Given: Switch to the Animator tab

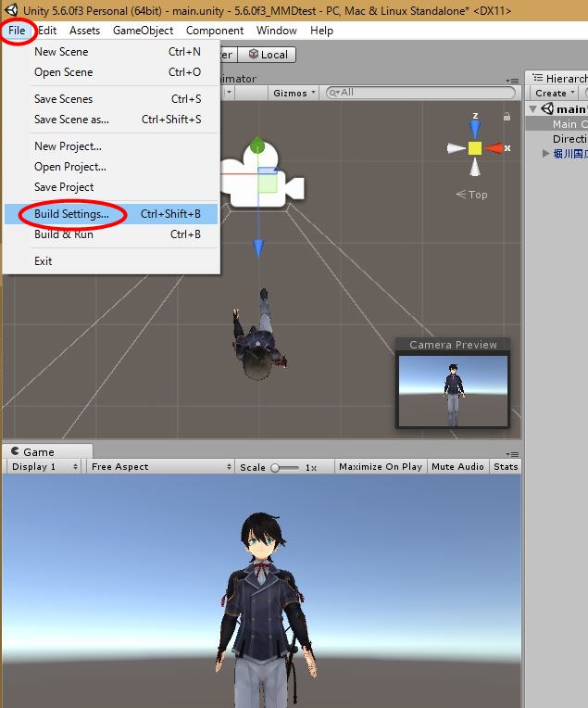Looking at the screenshot, I should (x=239, y=79).
